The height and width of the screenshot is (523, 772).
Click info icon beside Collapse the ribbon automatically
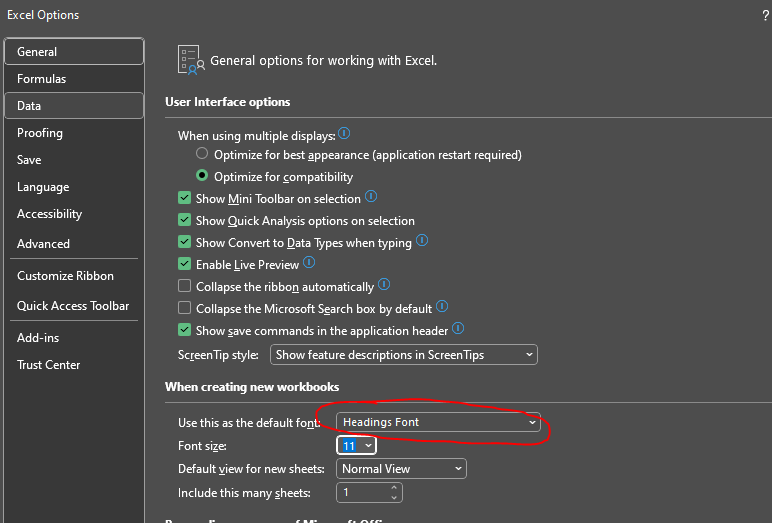click(x=384, y=284)
